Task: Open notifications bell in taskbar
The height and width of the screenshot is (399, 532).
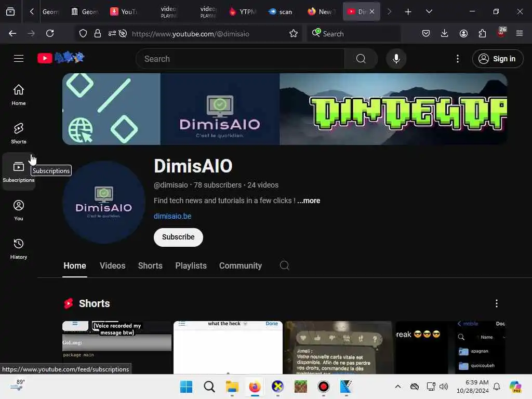Action: [x=496, y=387]
